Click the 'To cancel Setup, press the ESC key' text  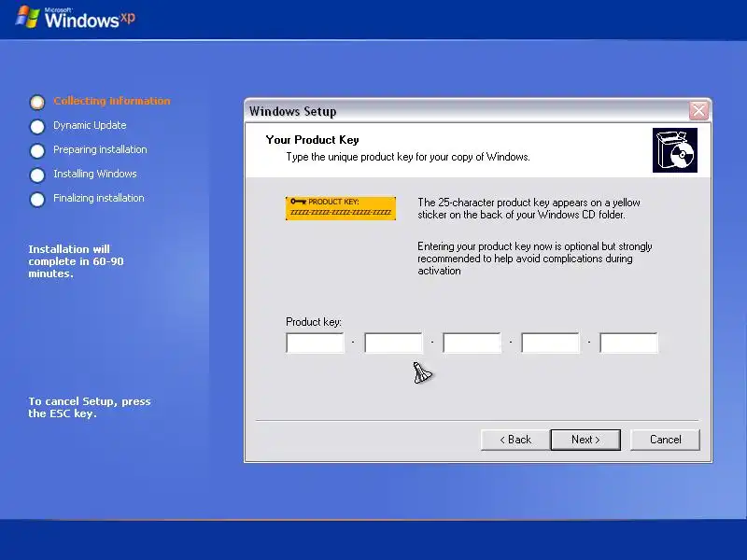[90, 408]
